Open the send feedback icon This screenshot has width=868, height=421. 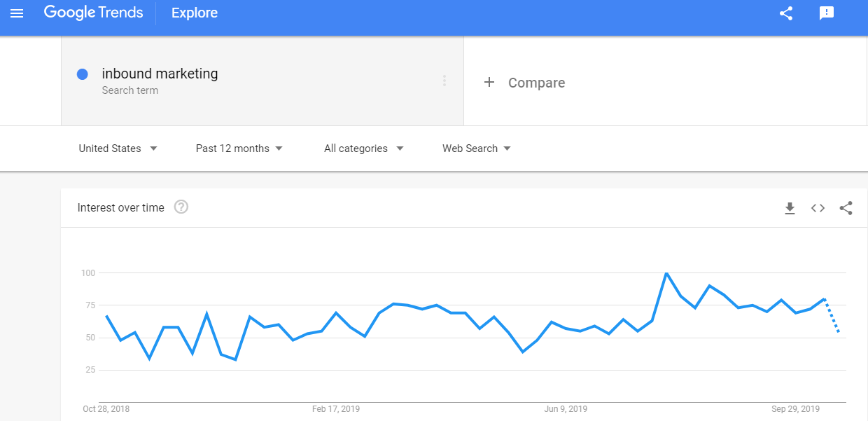click(827, 13)
